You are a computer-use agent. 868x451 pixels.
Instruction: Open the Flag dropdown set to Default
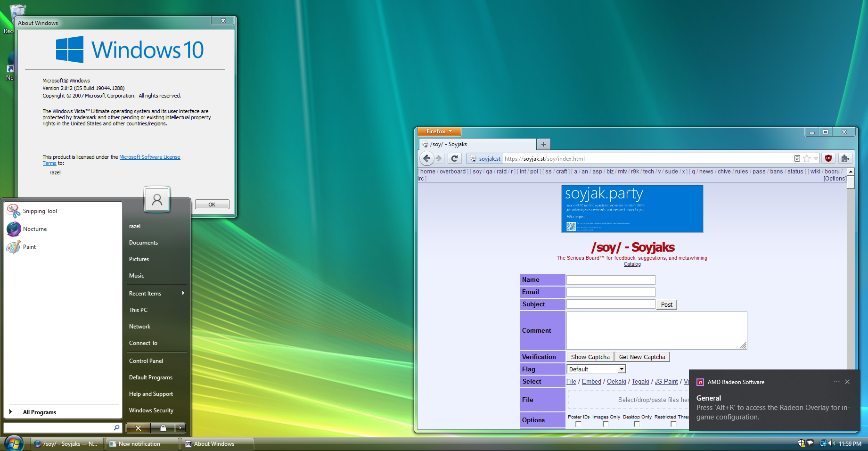pos(596,369)
